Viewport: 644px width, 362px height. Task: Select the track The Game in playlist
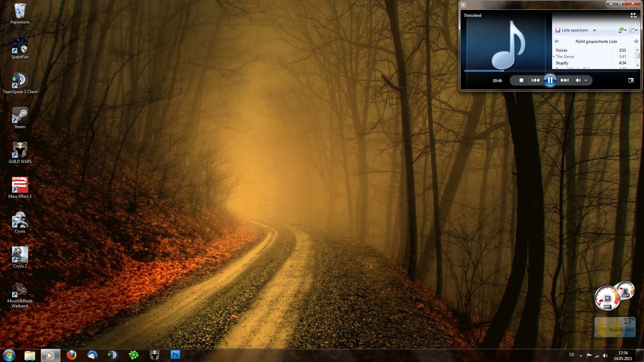[x=565, y=57]
